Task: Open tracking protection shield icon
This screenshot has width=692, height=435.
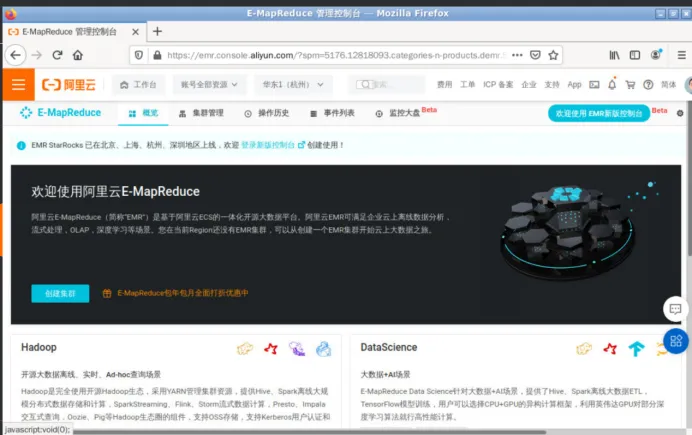Action: (139, 55)
